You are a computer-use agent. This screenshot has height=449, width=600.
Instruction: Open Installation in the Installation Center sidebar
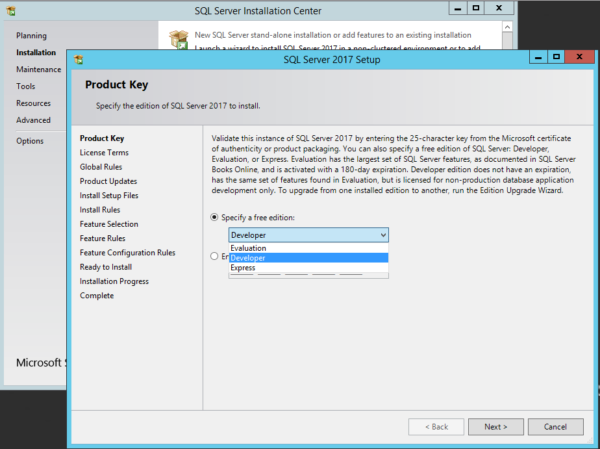(x=36, y=52)
